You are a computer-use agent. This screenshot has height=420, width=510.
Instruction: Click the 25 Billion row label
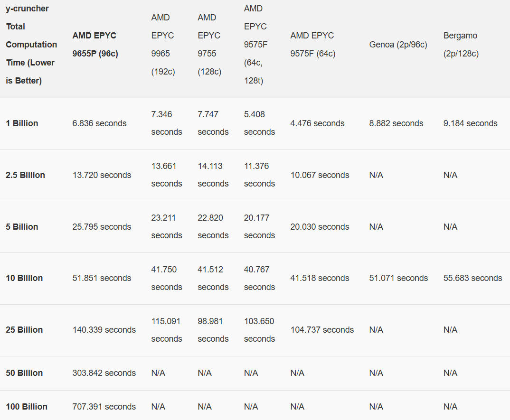point(24,330)
